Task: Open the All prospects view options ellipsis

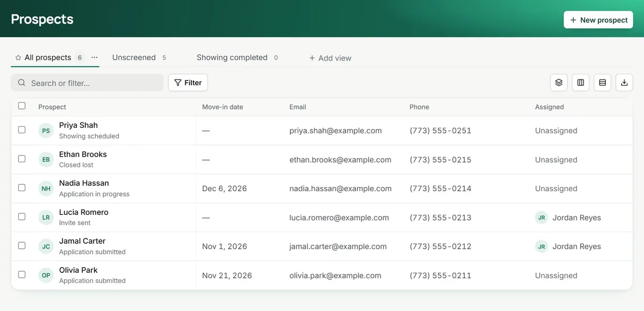Action: (94, 57)
